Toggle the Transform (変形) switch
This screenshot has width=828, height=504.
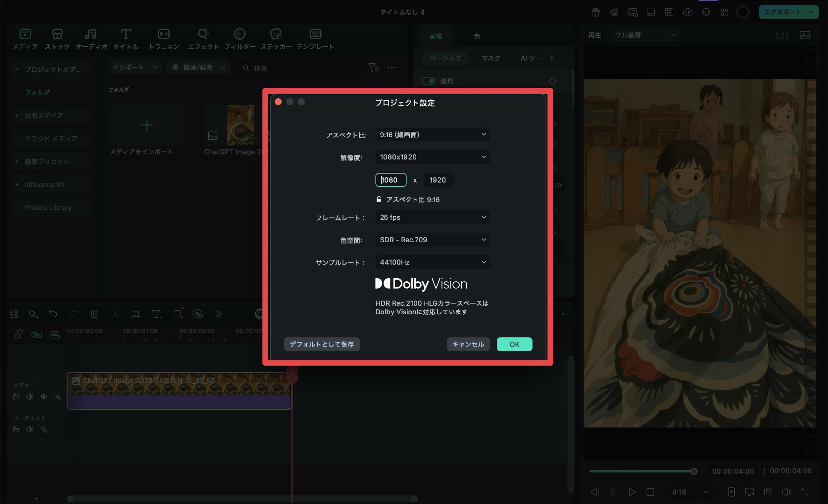coord(429,81)
